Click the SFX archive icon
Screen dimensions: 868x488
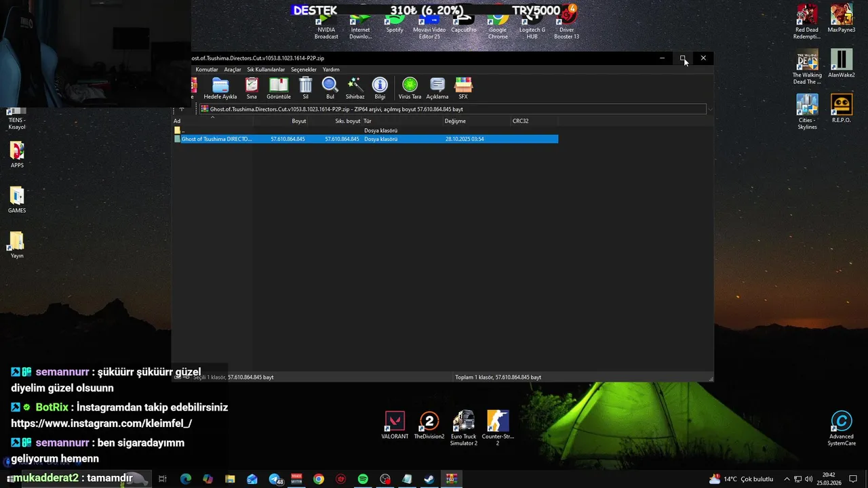pyautogui.click(x=463, y=88)
